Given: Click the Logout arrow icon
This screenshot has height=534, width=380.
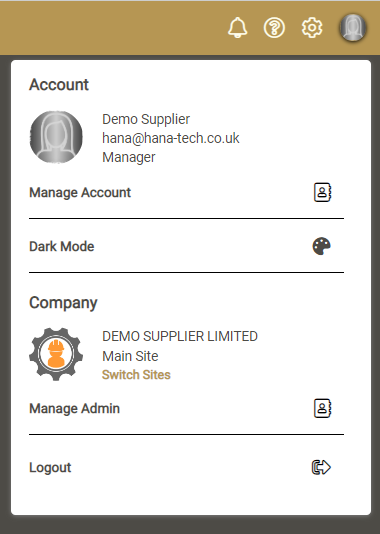Looking at the screenshot, I should [x=321, y=467].
